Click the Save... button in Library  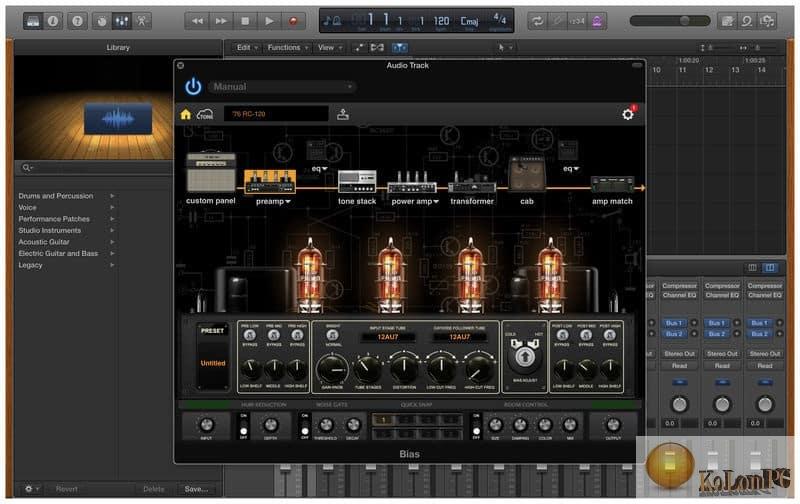click(x=196, y=489)
